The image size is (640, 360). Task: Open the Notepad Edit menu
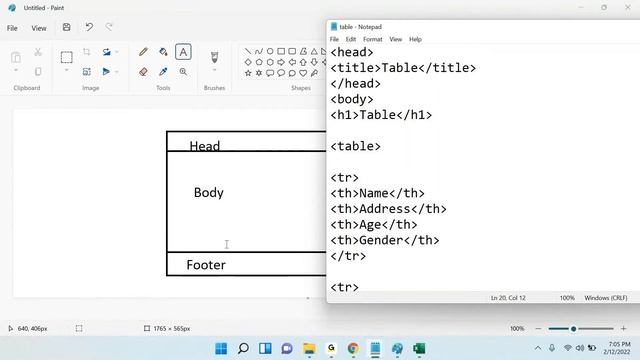tap(351, 39)
